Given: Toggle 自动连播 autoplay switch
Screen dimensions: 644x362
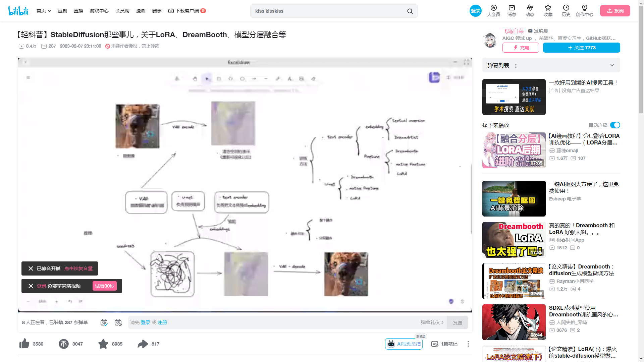Looking at the screenshot, I should [615, 125].
